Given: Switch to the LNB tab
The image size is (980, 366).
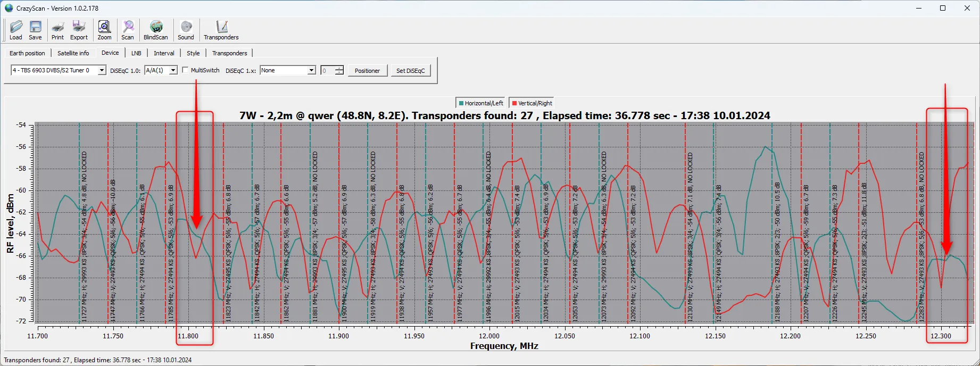Looking at the screenshot, I should pyautogui.click(x=136, y=53).
